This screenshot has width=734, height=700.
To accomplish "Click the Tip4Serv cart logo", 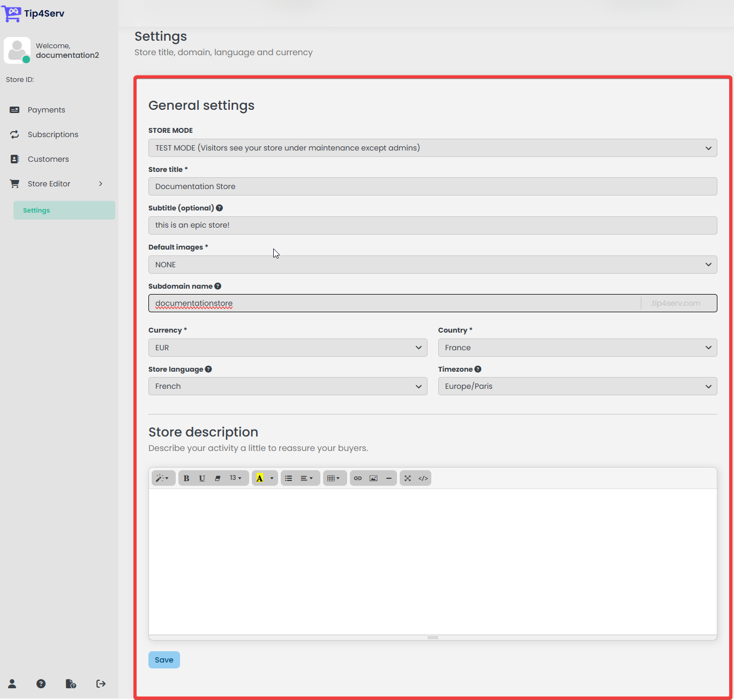I will 12,13.
